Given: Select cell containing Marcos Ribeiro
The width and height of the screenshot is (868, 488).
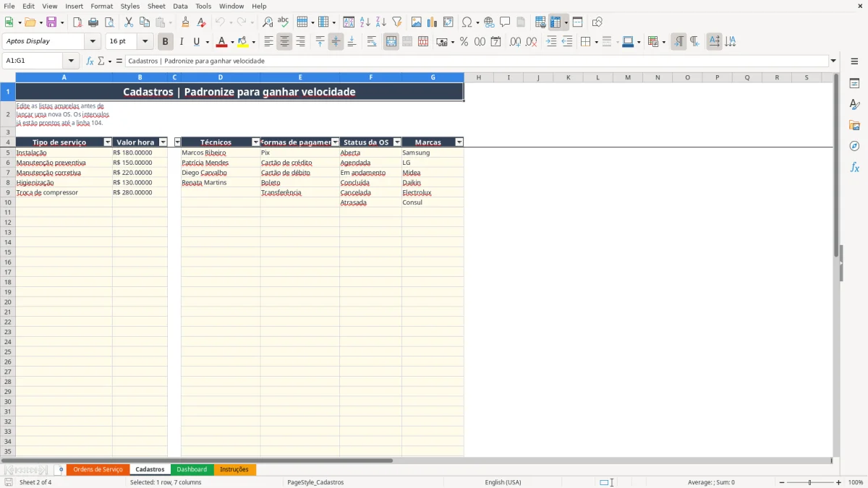Looking at the screenshot, I should 221,153.
